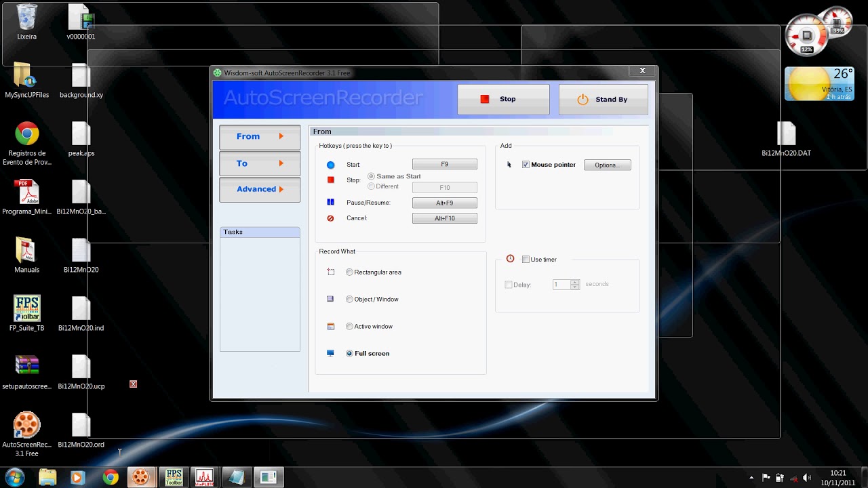This screenshot has height=488, width=868.
Task: Click the mouse pointer arrow icon
Action: point(509,165)
